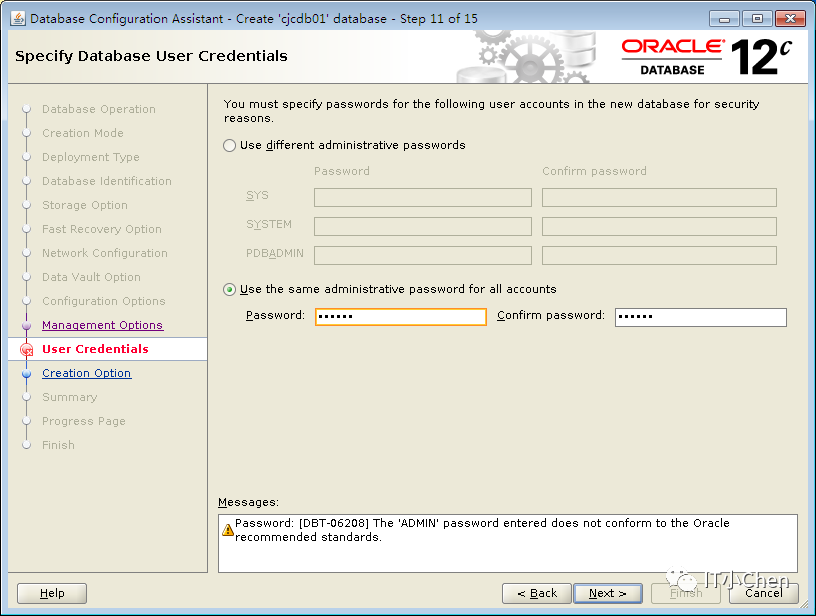
Task: Select Use different administrative passwords radio
Action: tap(230, 146)
